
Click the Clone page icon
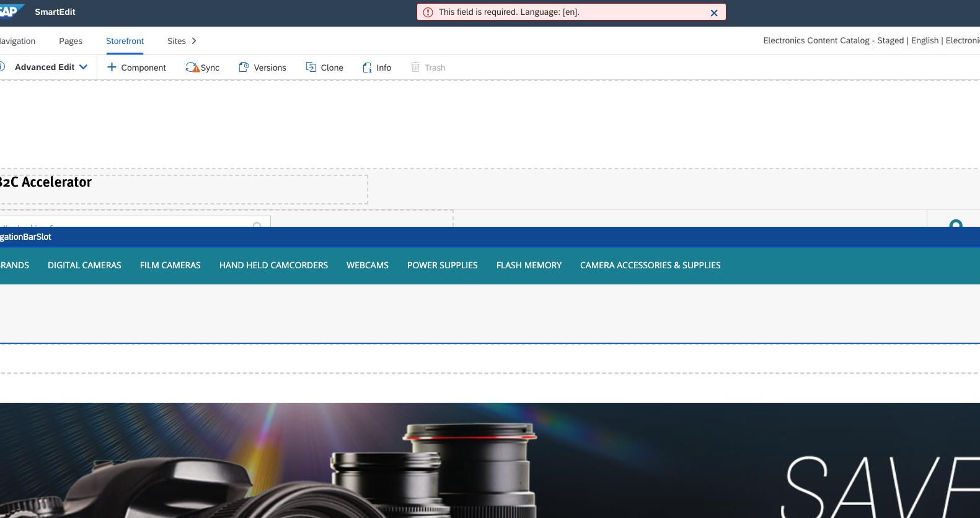(311, 67)
